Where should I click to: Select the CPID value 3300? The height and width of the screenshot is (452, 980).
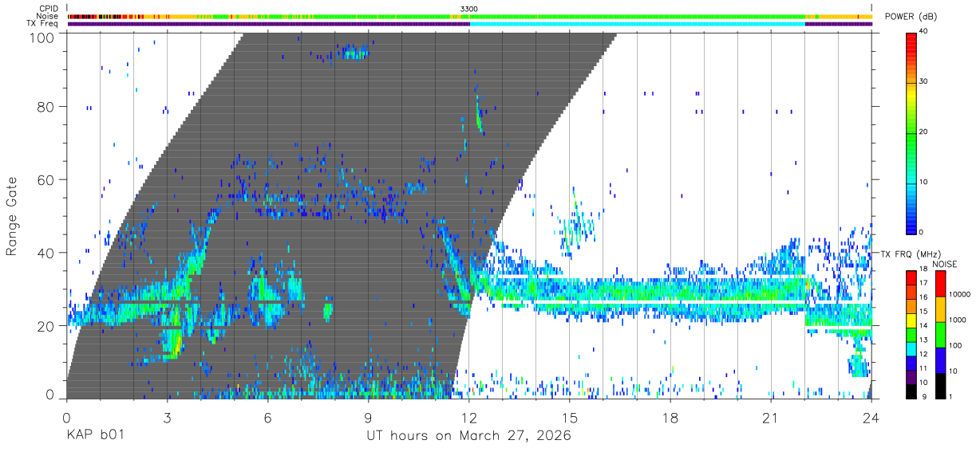(x=469, y=9)
